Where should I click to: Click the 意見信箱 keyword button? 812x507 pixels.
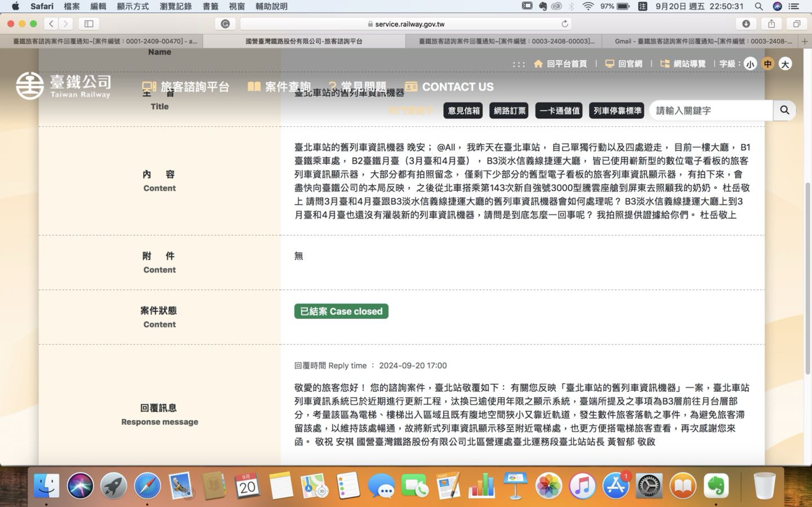(x=463, y=111)
